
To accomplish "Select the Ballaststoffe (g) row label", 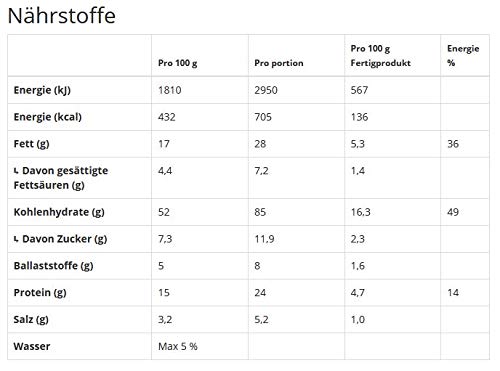I will pyautogui.click(x=53, y=266).
